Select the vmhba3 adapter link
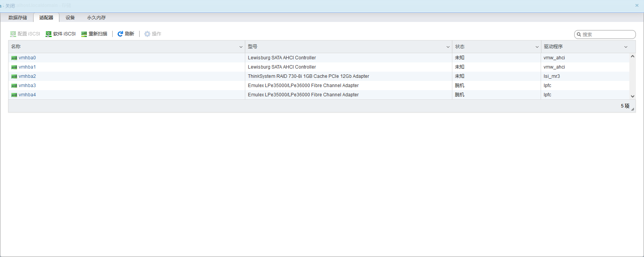The width and height of the screenshot is (644, 257). tap(27, 86)
